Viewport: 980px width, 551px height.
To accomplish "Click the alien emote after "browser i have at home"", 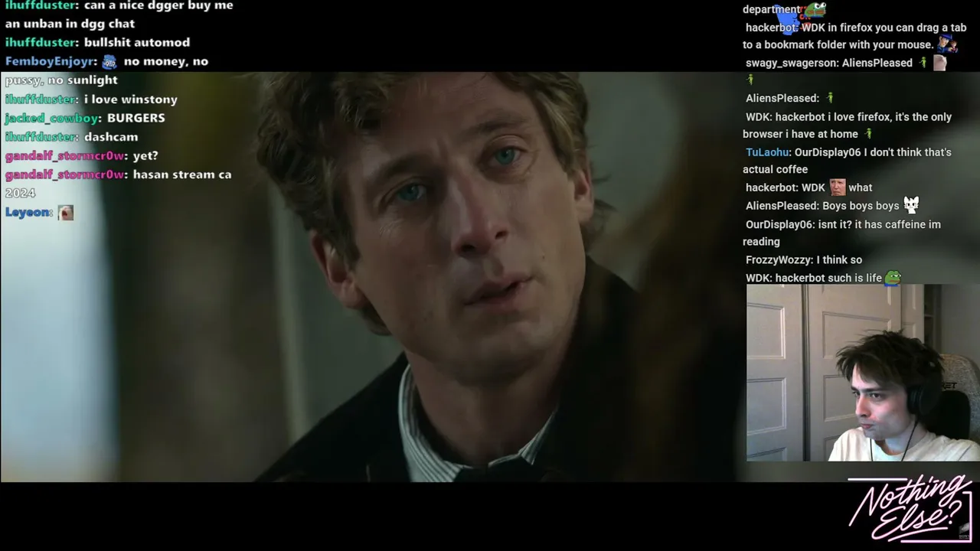I will point(868,134).
